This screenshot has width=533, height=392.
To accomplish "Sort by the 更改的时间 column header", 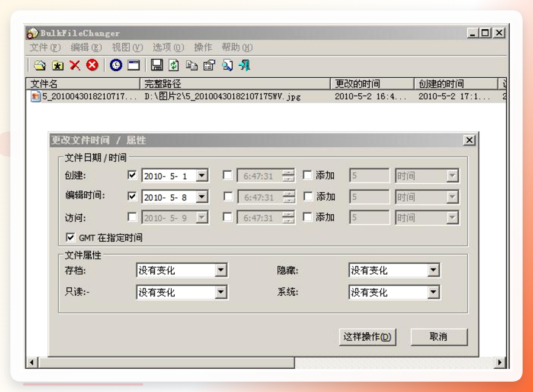I will tap(372, 83).
